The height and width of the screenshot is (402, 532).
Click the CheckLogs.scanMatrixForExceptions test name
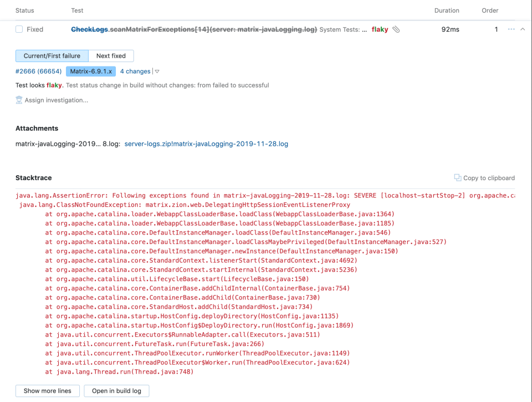coord(194,29)
